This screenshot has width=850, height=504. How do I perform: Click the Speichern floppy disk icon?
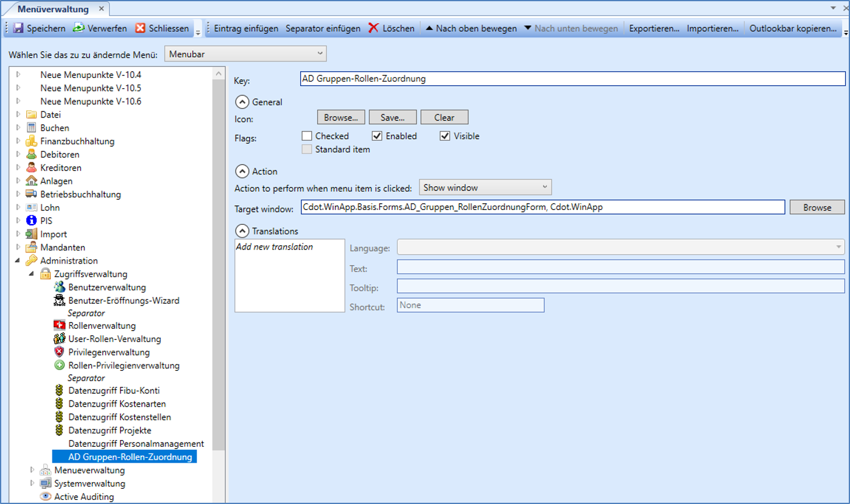(18, 28)
